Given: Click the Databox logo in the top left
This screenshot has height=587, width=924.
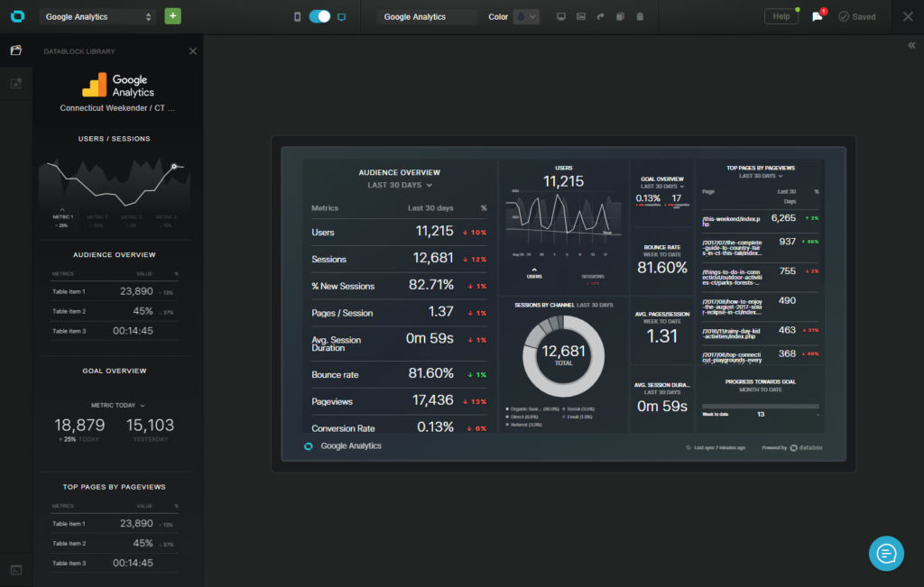Looking at the screenshot, I should pyautogui.click(x=17, y=15).
